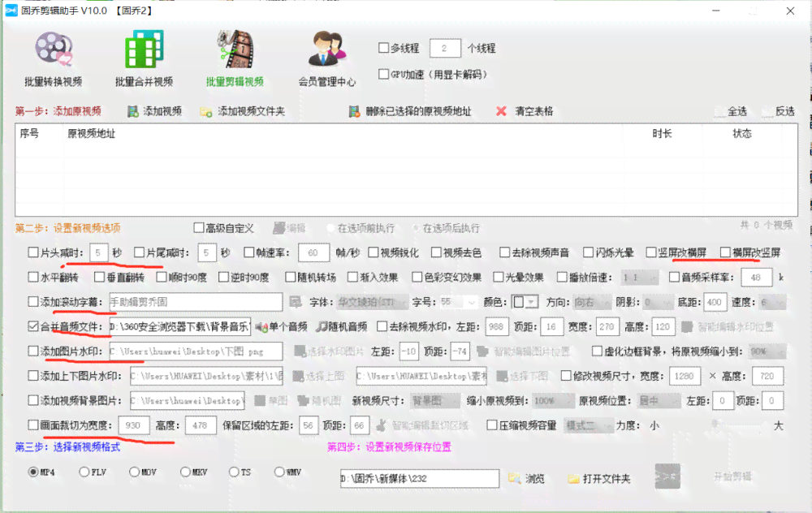Select FLV format radio button
This screenshot has height=513, width=812.
click(x=84, y=472)
